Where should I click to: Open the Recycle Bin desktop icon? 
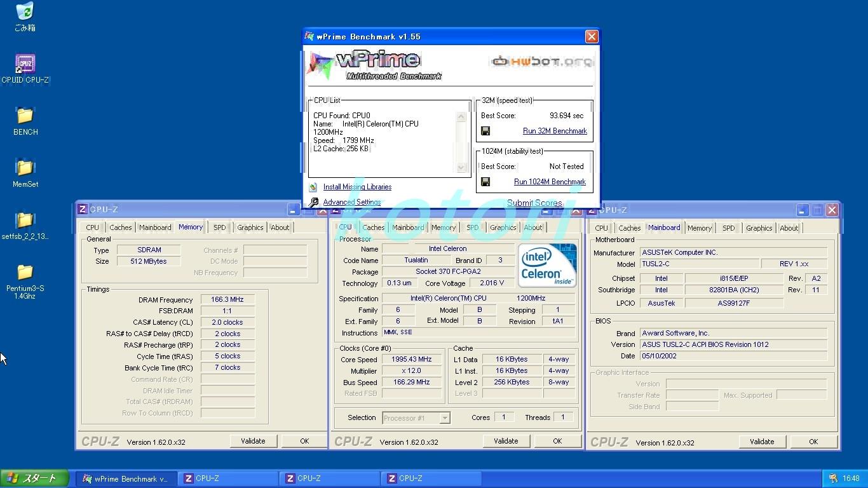tap(25, 11)
